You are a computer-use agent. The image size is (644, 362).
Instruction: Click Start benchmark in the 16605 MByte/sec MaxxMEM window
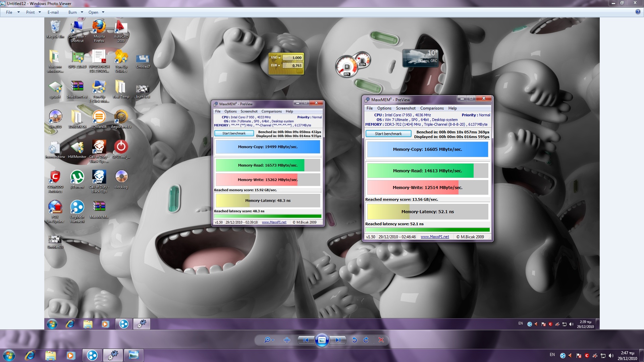(388, 134)
